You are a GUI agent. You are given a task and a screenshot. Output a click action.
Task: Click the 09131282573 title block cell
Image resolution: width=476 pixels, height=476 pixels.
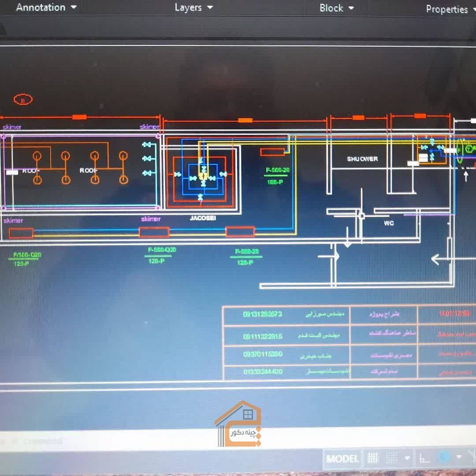point(262,315)
